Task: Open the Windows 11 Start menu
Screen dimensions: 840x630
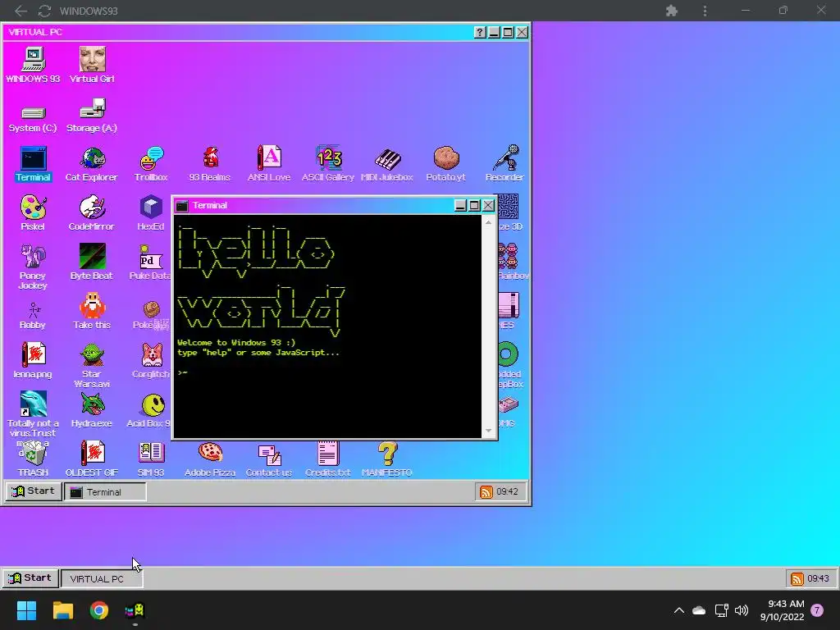Action: click(26, 610)
